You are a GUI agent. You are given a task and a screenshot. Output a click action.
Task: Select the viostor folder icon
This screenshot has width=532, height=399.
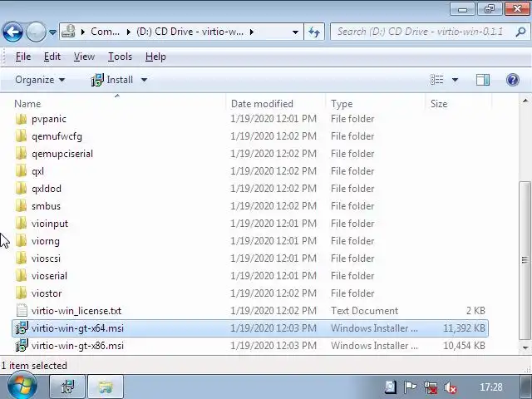[21, 293]
